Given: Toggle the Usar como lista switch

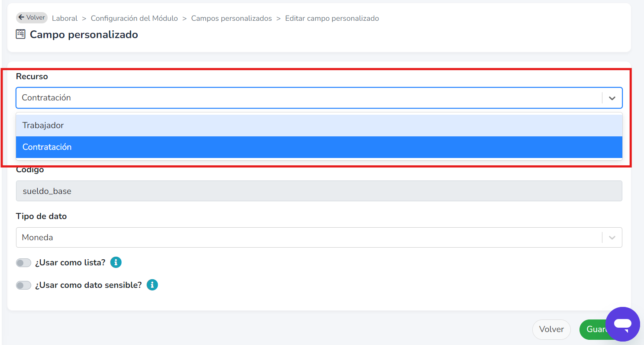Looking at the screenshot, I should coord(24,263).
